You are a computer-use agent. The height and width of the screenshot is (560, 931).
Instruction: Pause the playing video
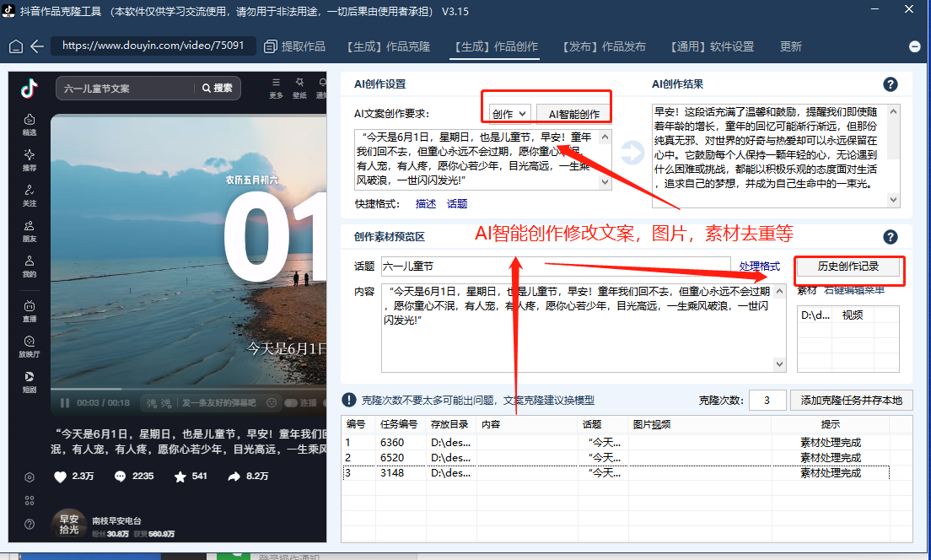click(65, 402)
